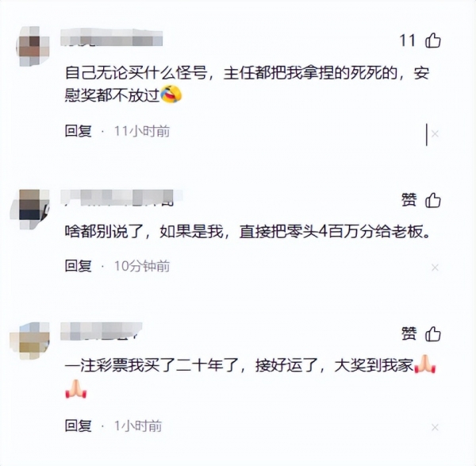
Task: Click comment text starting 啥都别说了
Action: 248,232
